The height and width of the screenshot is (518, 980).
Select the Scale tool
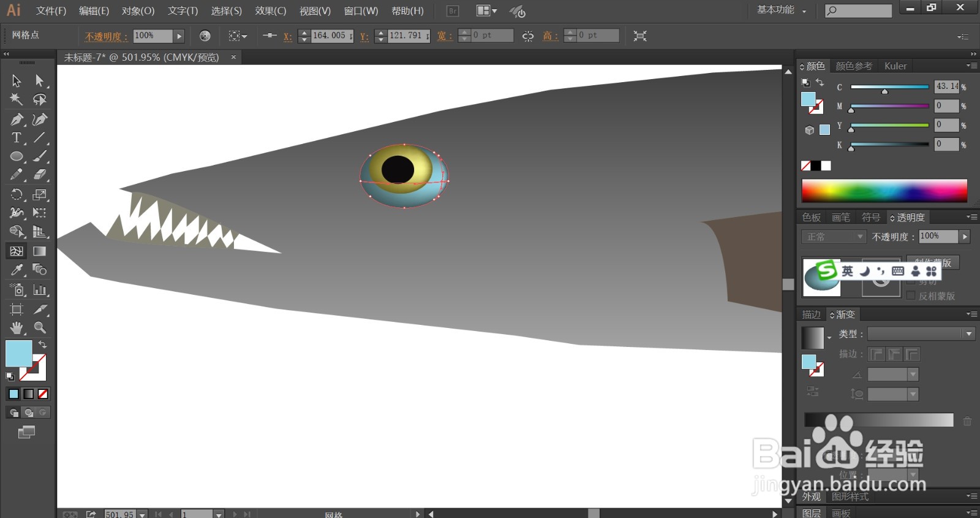click(x=40, y=194)
